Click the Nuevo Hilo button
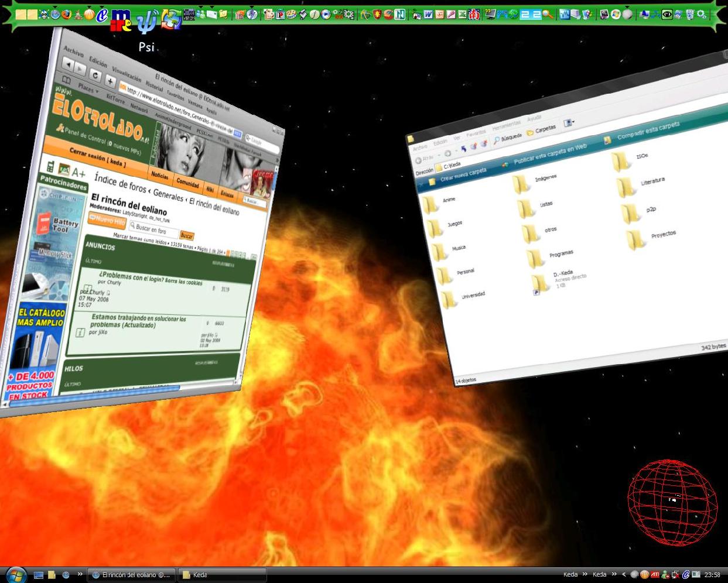 [107, 220]
